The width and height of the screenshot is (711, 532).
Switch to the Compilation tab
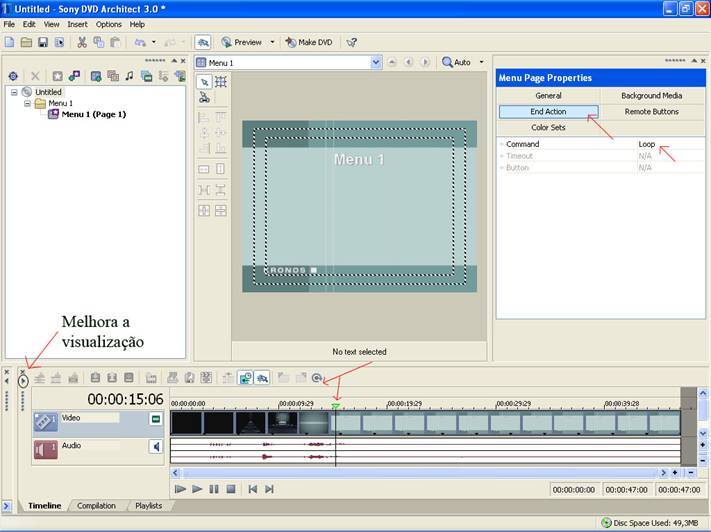tap(96, 505)
